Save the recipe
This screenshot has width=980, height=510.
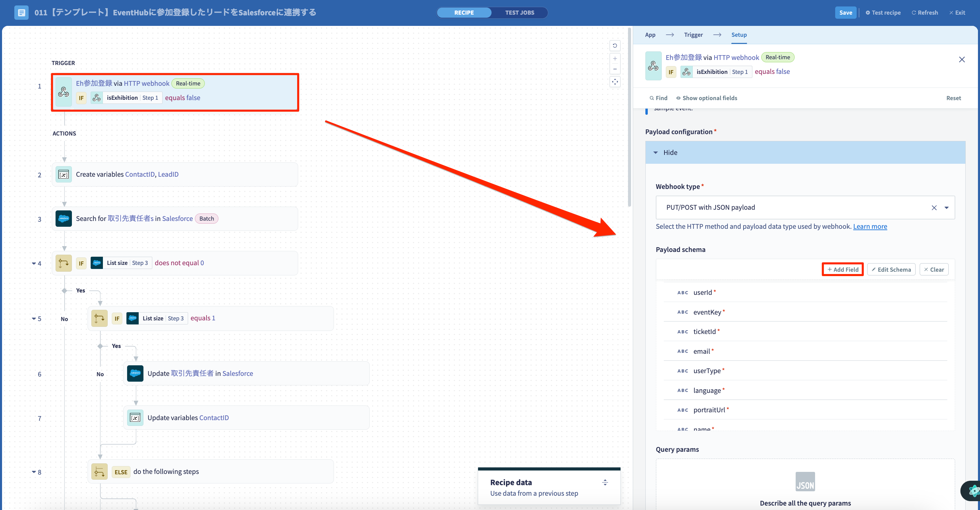point(845,13)
